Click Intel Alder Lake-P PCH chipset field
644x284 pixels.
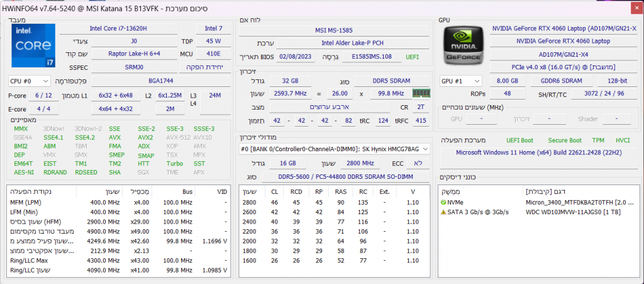click(x=353, y=43)
